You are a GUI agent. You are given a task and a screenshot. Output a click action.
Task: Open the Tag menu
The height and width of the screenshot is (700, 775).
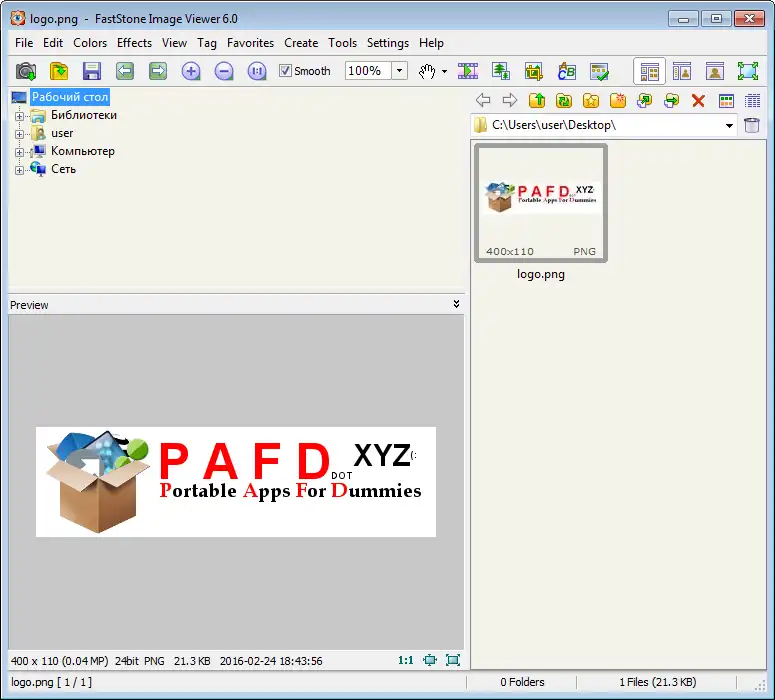(x=207, y=43)
